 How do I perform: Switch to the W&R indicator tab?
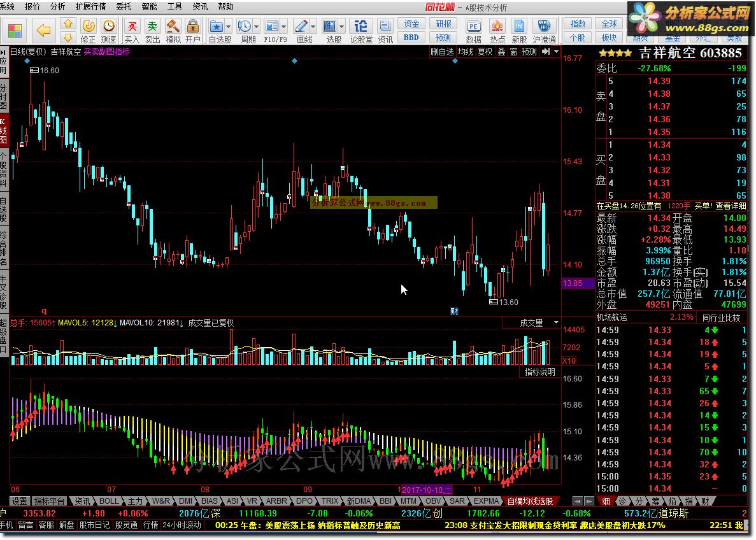tap(160, 501)
